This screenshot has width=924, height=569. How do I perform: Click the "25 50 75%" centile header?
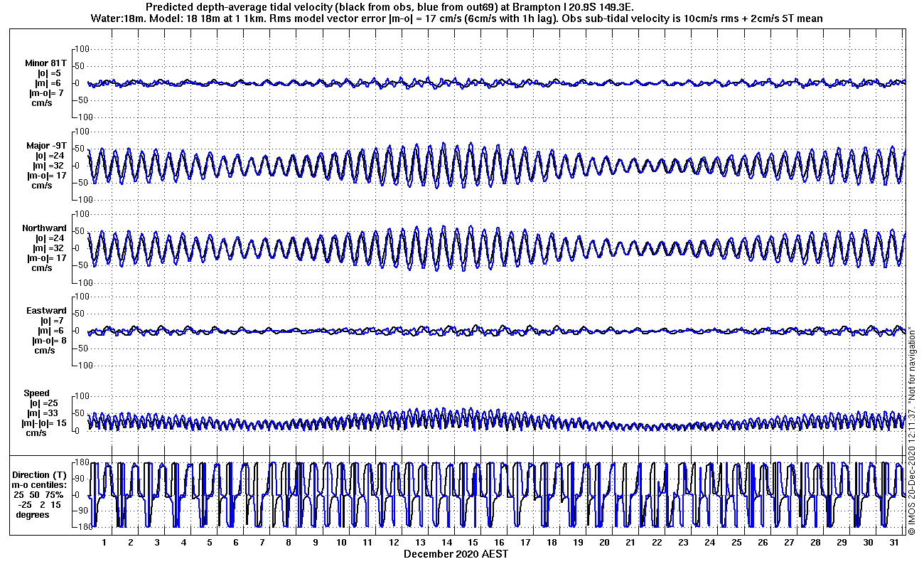tap(38, 494)
